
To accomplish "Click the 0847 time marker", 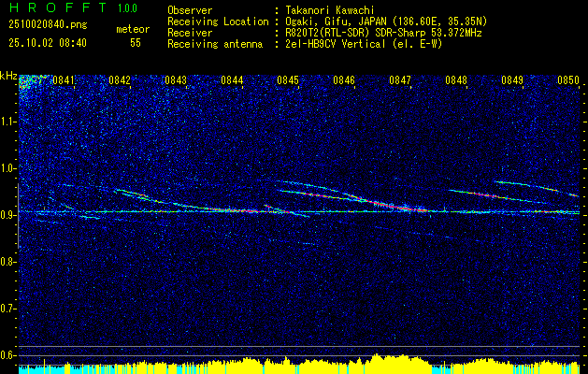I will click(400, 80).
